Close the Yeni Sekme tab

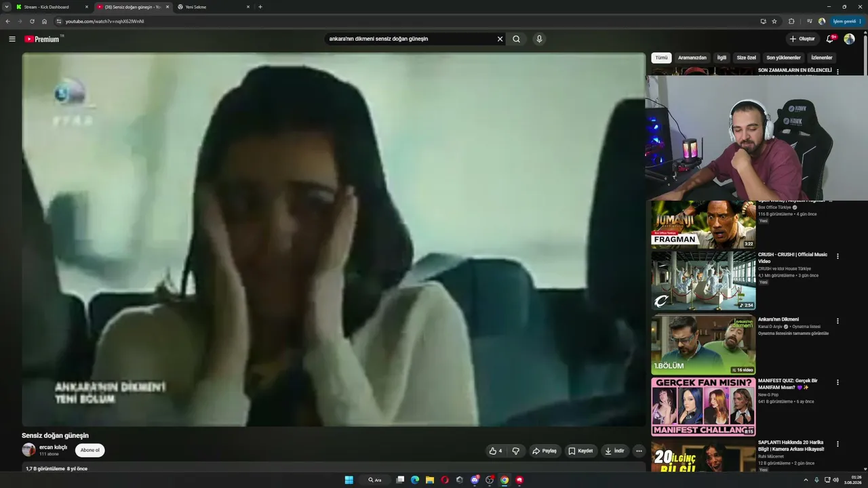point(248,7)
